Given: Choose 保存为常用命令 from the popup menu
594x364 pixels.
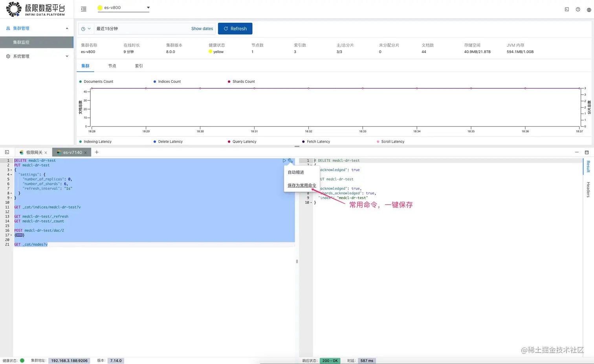Looking at the screenshot, I should coord(302,185).
